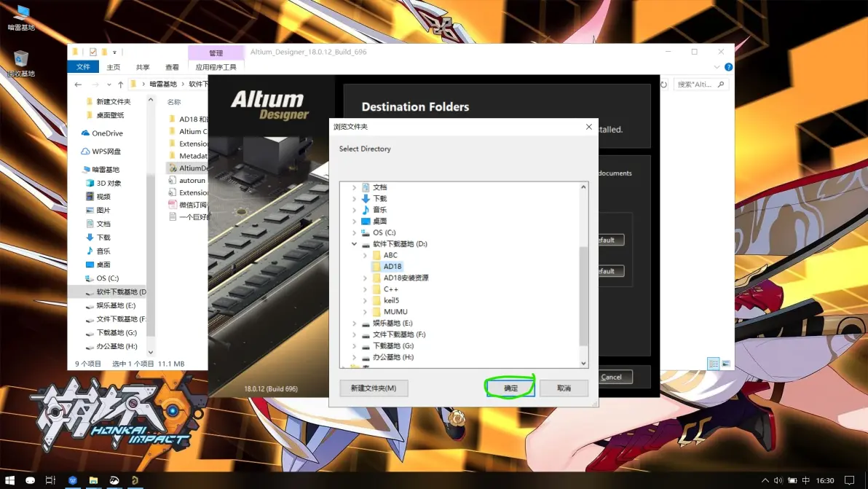Refresh the Explorer address bar
868x489 pixels.
point(663,85)
